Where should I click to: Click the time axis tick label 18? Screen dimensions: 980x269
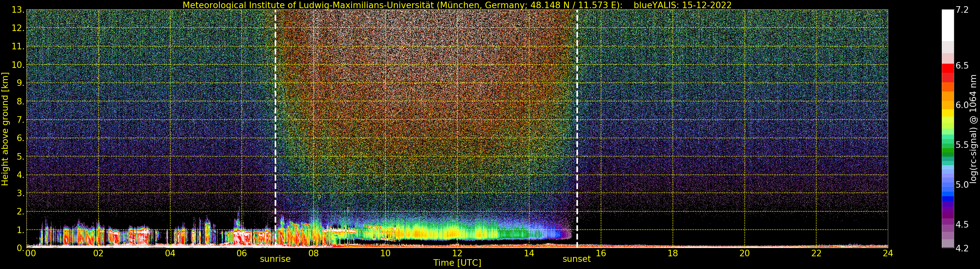tap(673, 253)
